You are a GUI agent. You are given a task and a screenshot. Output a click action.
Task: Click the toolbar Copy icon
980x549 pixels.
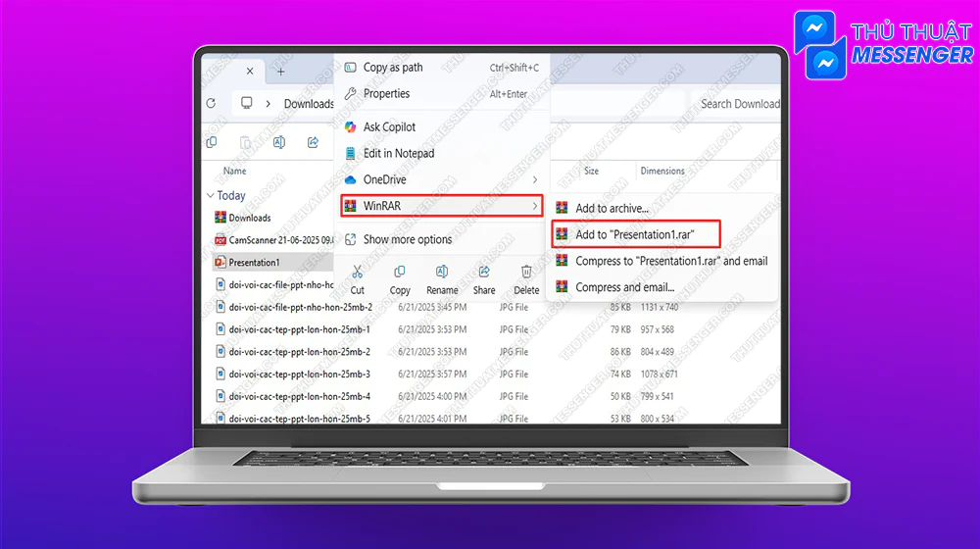coord(212,142)
